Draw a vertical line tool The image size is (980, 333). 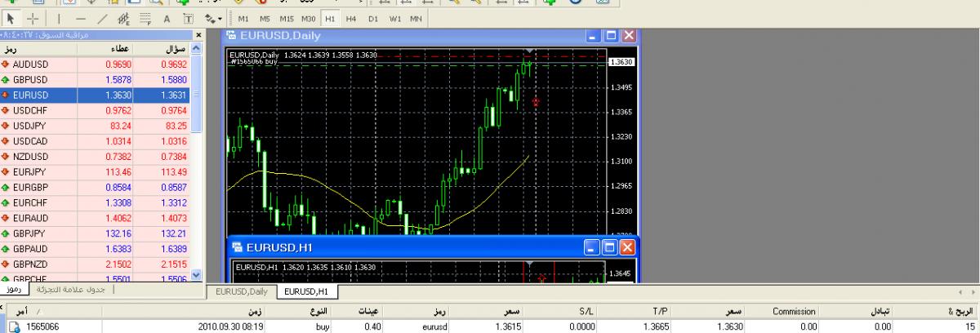[58, 17]
